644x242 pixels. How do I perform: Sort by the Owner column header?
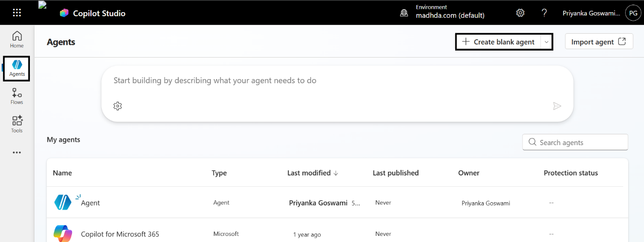[x=469, y=173]
